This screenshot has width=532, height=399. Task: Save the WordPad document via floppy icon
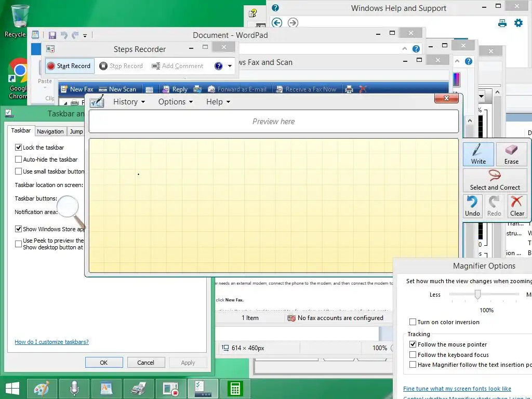pos(52,35)
